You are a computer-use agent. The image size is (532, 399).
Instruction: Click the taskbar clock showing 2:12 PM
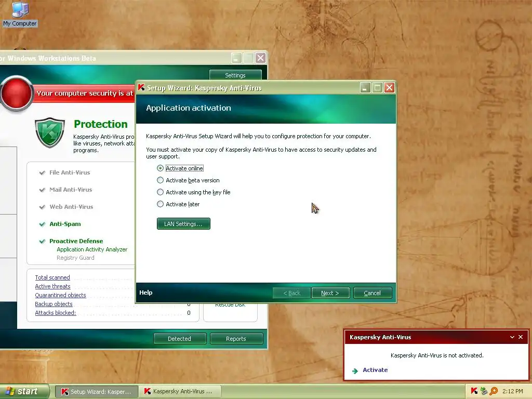click(x=513, y=391)
